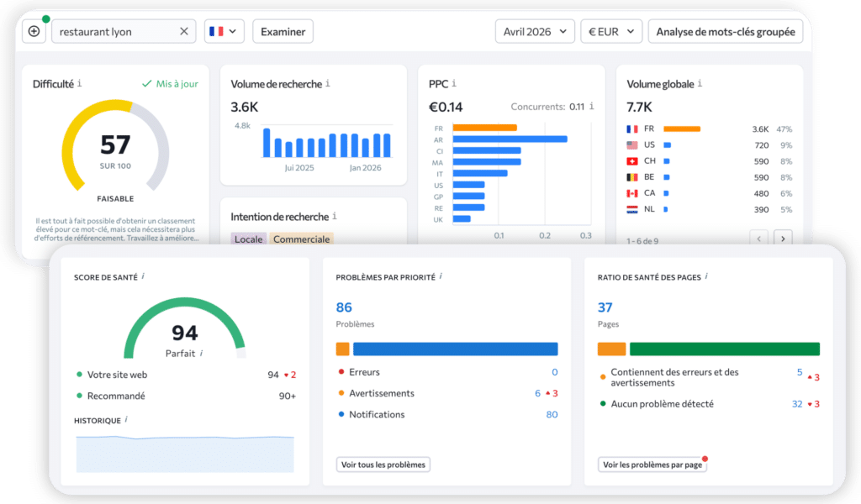The width and height of the screenshot is (861, 504).
Task: Click the Erreurs count 0
Action: 555,372
